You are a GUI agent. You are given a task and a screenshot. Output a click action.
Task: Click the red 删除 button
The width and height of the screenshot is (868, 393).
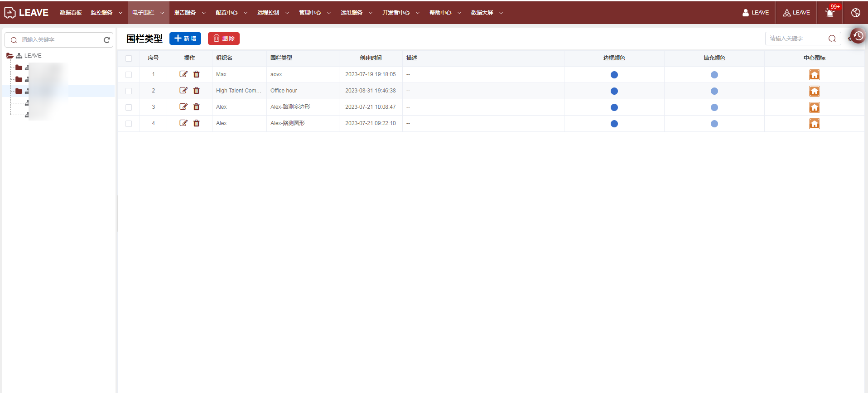click(x=224, y=39)
